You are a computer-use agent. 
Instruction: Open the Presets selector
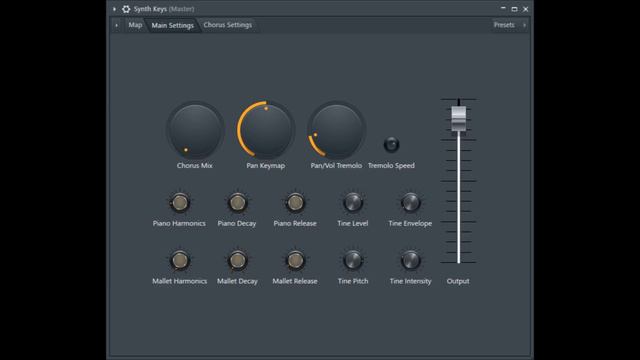coord(504,25)
